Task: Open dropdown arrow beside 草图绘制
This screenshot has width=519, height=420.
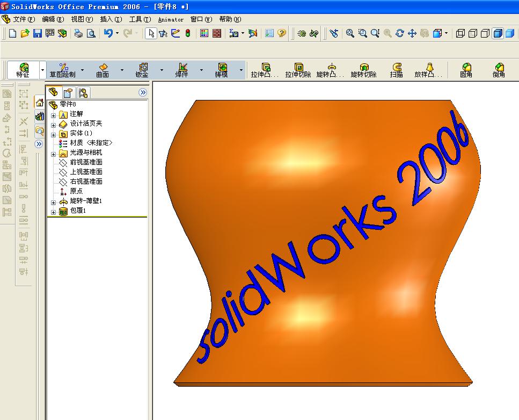Action: click(83, 70)
